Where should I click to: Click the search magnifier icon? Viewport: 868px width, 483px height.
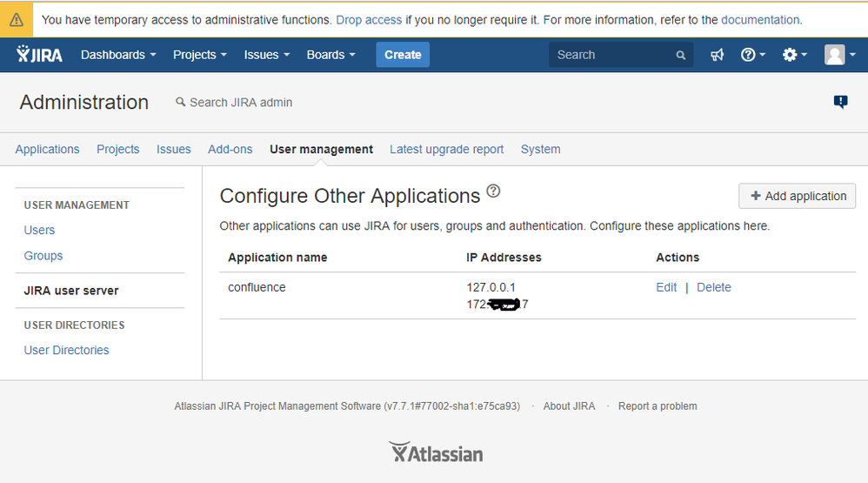(681, 55)
